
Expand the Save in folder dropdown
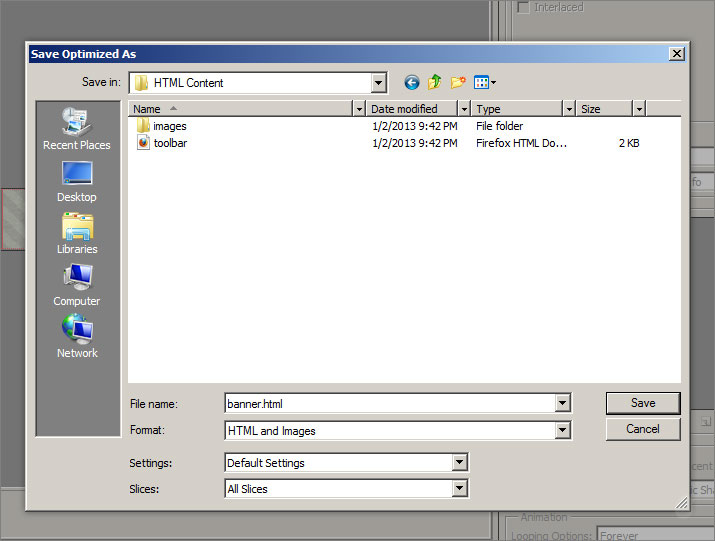tap(378, 83)
